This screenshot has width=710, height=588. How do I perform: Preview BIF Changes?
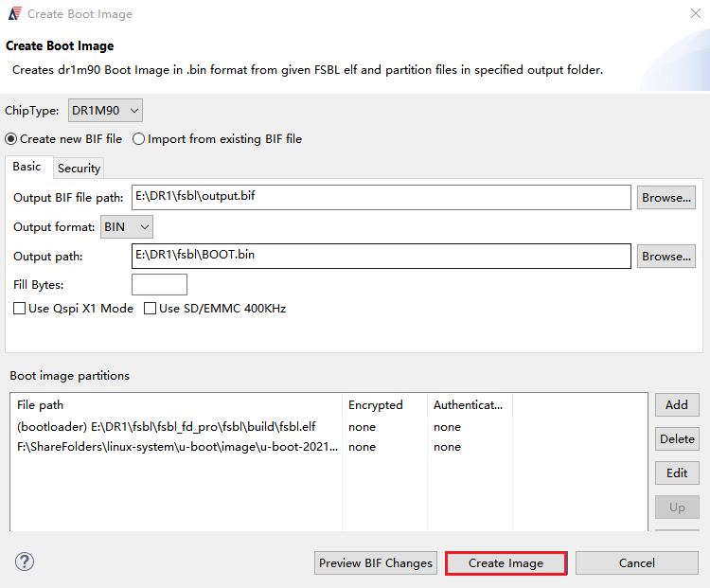(376, 563)
